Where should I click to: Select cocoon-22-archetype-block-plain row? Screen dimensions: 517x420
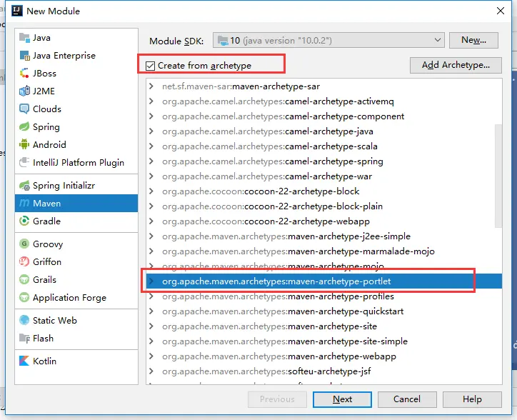point(323,206)
